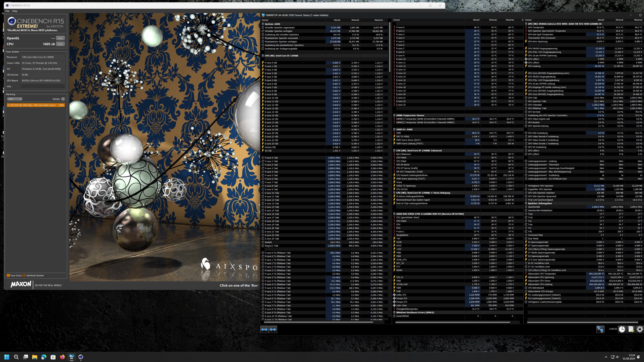Viewport: 644px width, 362px height.
Task: Collapse the ASUS EC: ASUS group
Action: 394,129
